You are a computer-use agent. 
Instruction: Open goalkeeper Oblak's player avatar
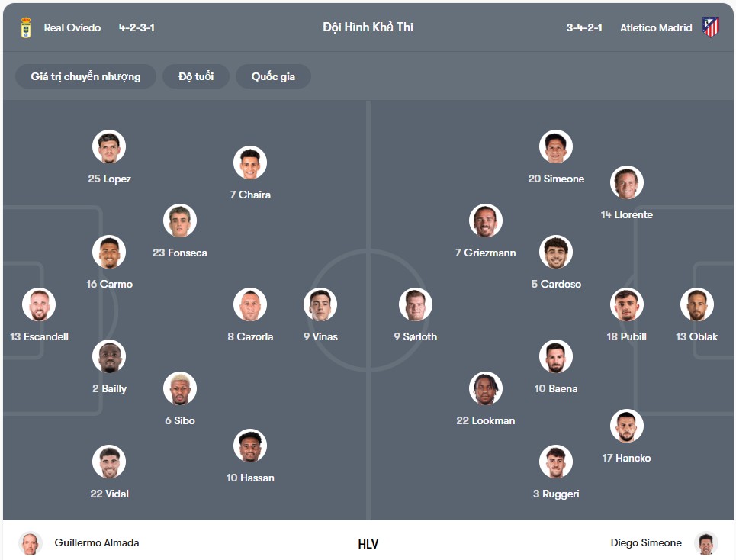(696, 304)
